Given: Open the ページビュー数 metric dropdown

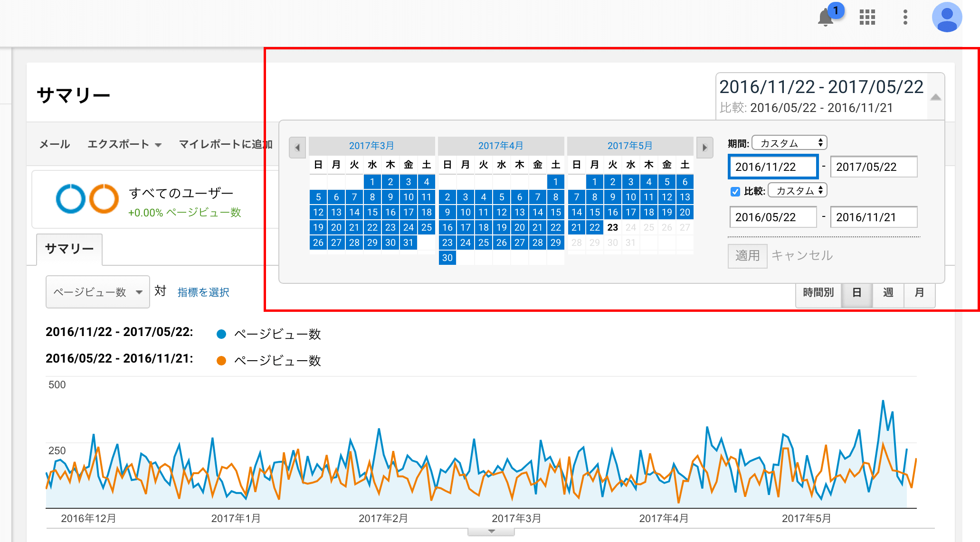Looking at the screenshot, I should point(98,292).
